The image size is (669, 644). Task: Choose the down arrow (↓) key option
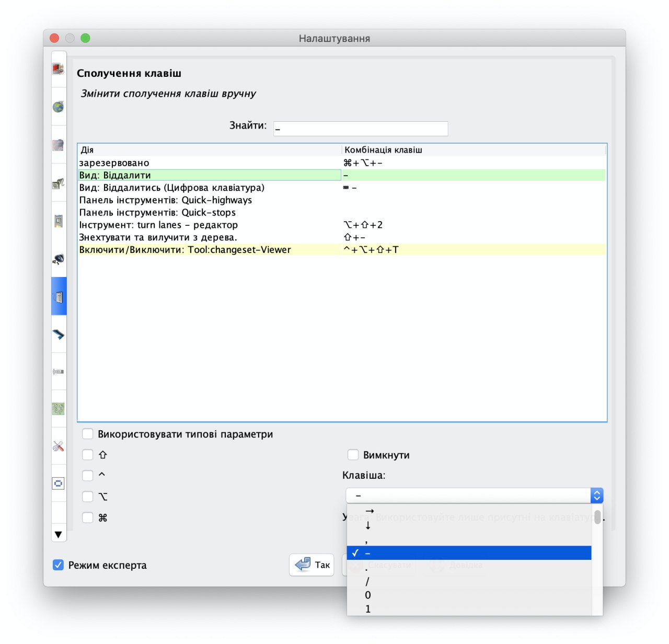click(x=469, y=525)
